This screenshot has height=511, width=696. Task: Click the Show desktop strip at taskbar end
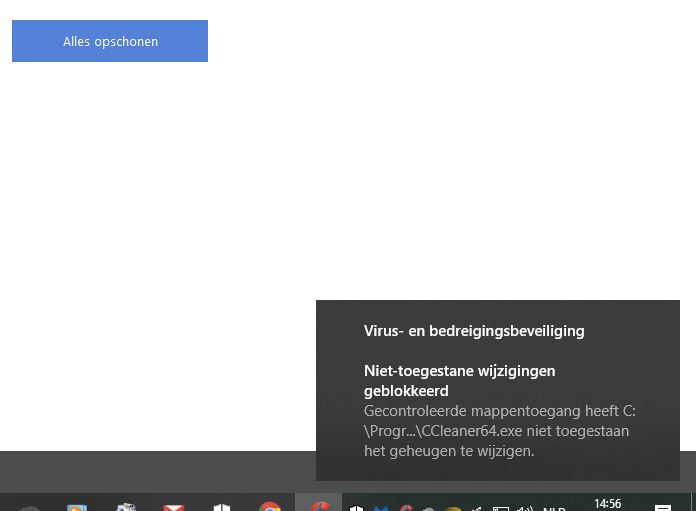tap(693, 503)
